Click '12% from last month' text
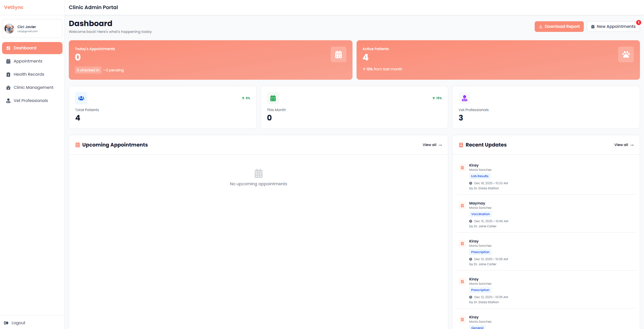644x329 pixels. click(384, 69)
